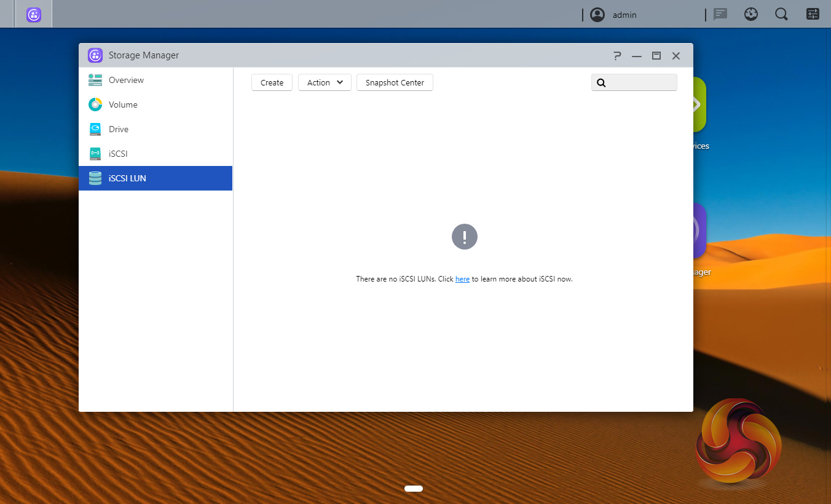Open the widgets settings sliders icon
Viewport: 831px width, 504px height.
pos(813,14)
